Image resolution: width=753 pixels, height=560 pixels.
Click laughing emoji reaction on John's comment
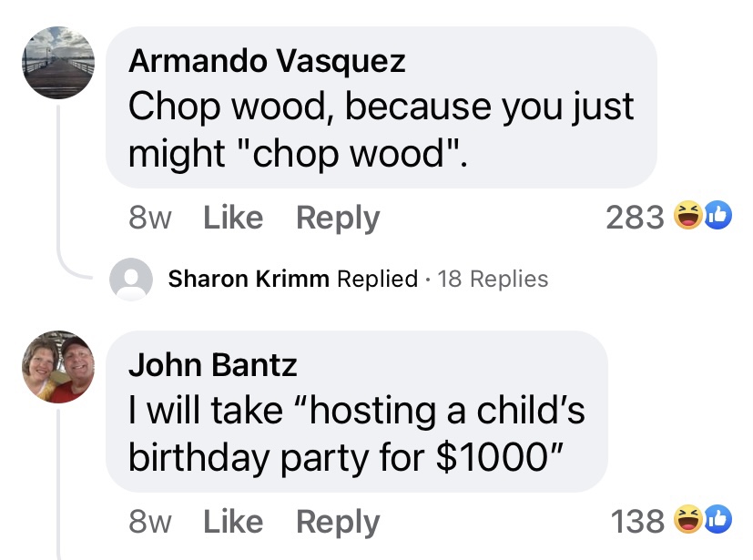coord(687,521)
